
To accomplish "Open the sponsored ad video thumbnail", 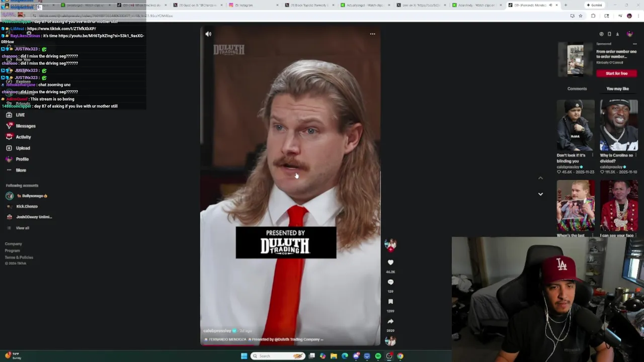I will pos(576,59).
